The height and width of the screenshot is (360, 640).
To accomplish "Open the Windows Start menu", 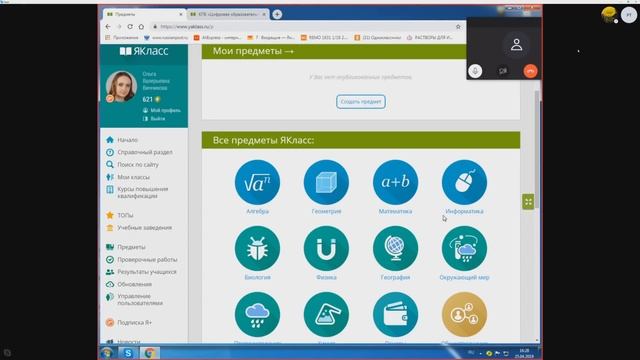I will tap(107, 353).
